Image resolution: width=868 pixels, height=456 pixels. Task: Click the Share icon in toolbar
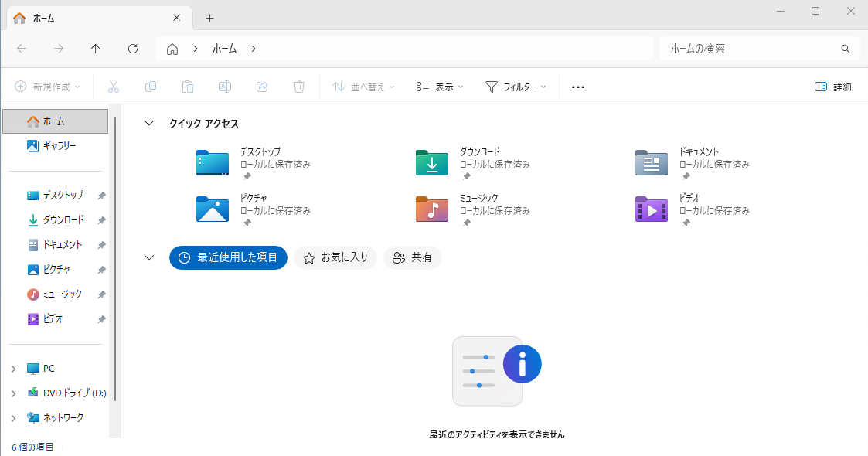[x=262, y=87]
